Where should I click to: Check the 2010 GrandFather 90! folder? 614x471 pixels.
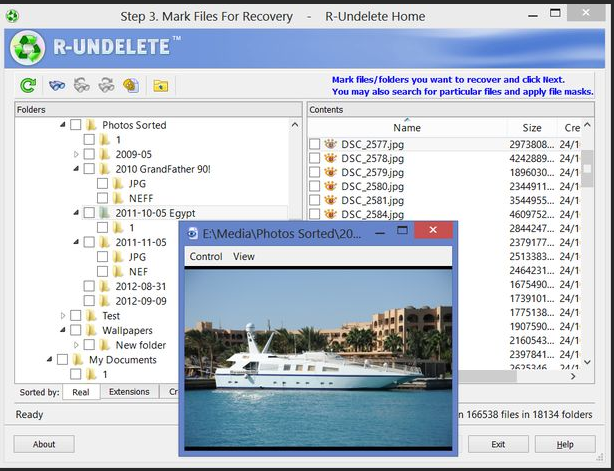click(x=89, y=169)
